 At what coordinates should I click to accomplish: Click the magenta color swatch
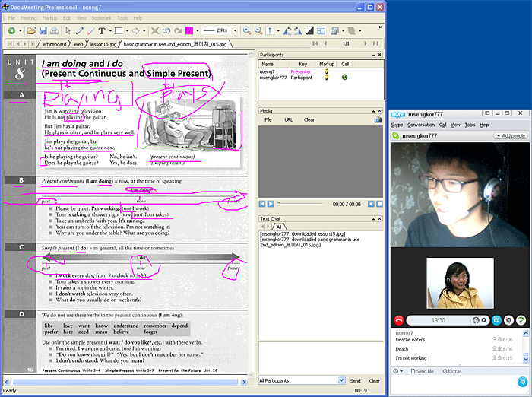tap(189, 30)
